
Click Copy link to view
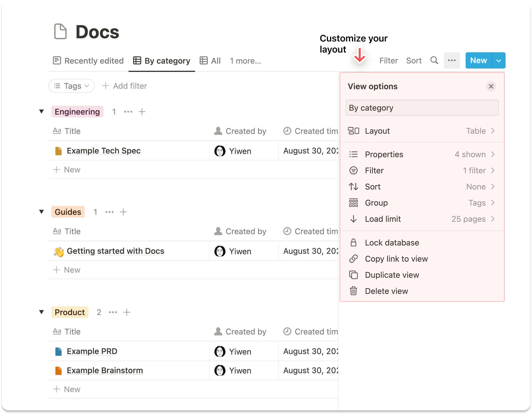click(x=396, y=259)
